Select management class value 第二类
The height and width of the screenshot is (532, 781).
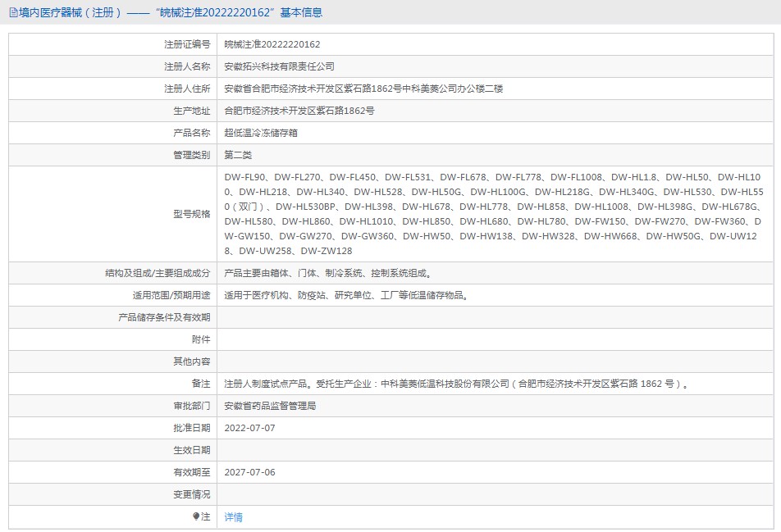click(x=238, y=155)
